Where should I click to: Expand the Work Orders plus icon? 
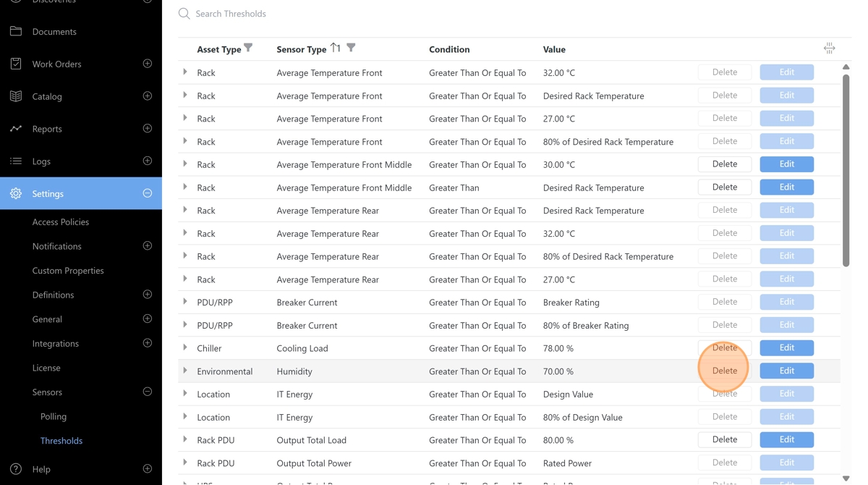click(x=148, y=64)
